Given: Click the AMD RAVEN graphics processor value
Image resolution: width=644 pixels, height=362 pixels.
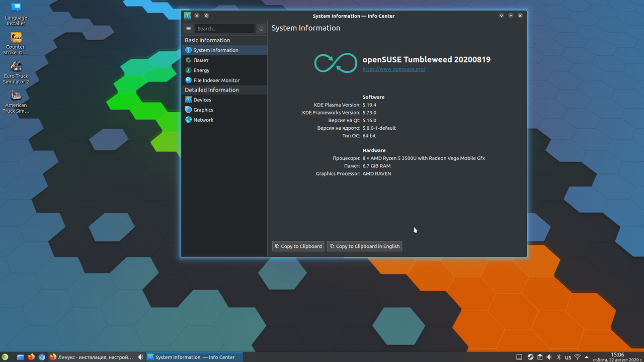Looking at the screenshot, I should pos(377,173).
